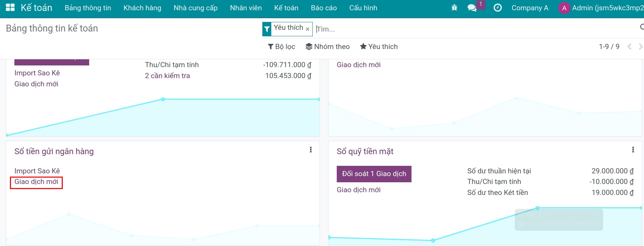Open the Khách hàng menu
The image size is (644, 246).
coord(142,8)
